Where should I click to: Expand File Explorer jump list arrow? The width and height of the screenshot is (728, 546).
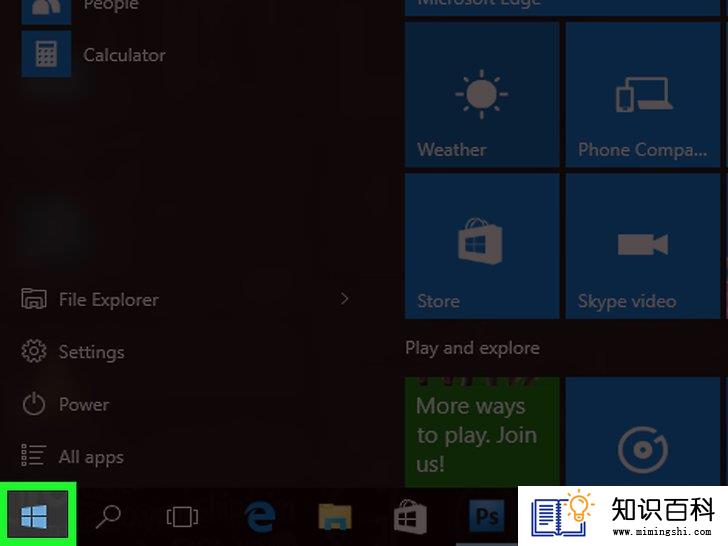coord(344,299)
